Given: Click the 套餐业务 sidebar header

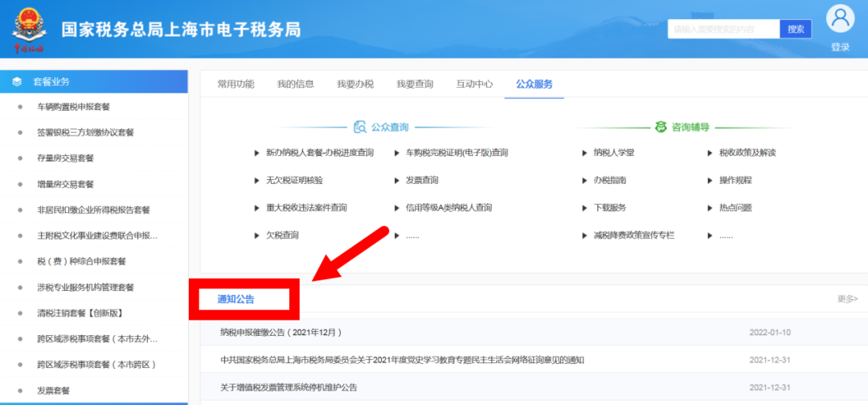Looking at the screenshot, I should coord(94,82).
